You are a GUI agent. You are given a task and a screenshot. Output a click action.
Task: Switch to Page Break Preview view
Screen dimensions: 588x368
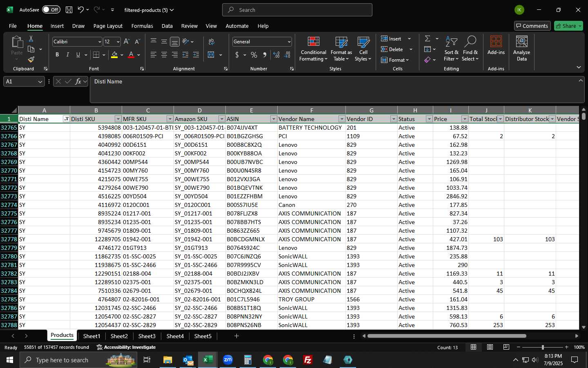(506, 347)
